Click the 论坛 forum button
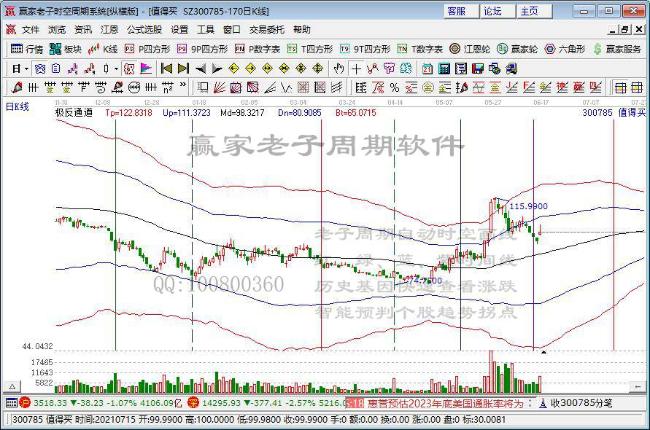Viewport: 650px width, 430px height. (497, 11)
